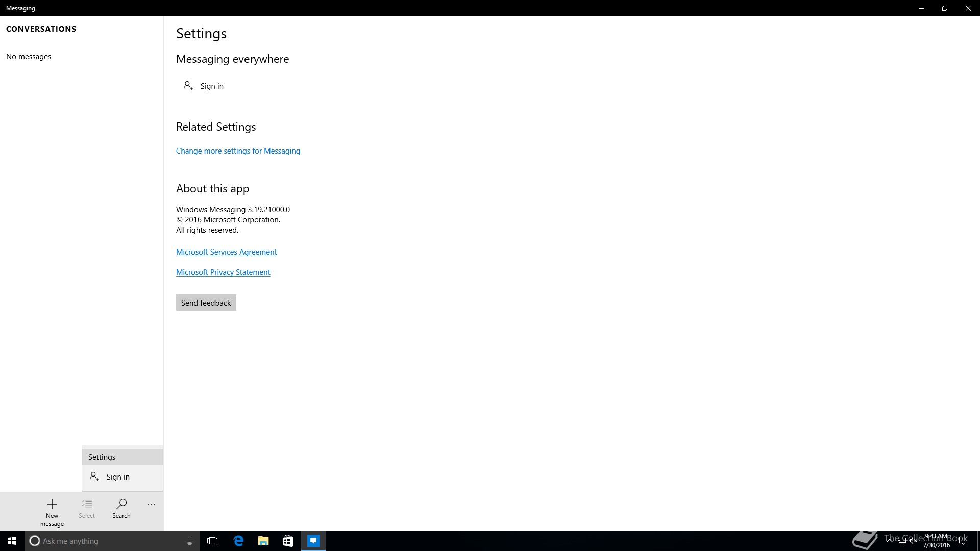
Task: Click the Cortana microphone icon
Action: [x=189, y=541]
